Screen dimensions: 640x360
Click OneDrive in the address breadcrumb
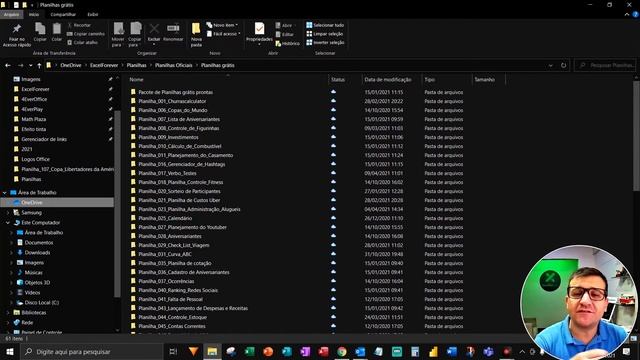pyautogui.click(x=71, y=65)
